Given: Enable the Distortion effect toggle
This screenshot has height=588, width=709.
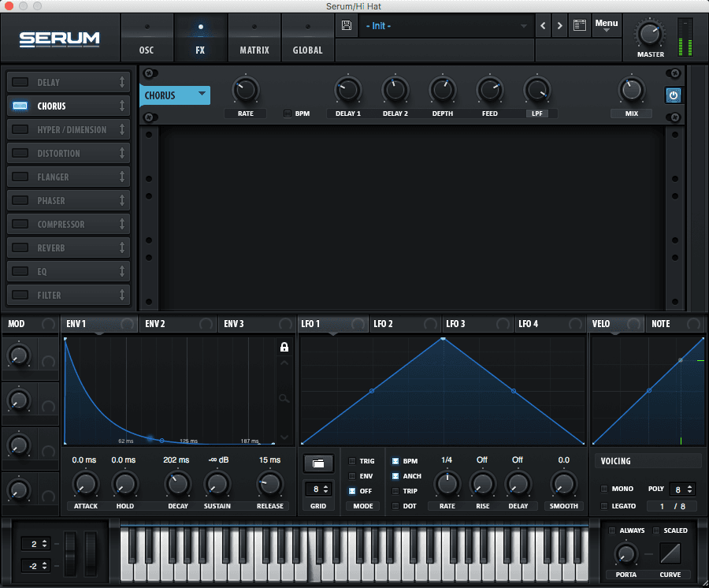Looking at the screenshot, I should 20,153.
